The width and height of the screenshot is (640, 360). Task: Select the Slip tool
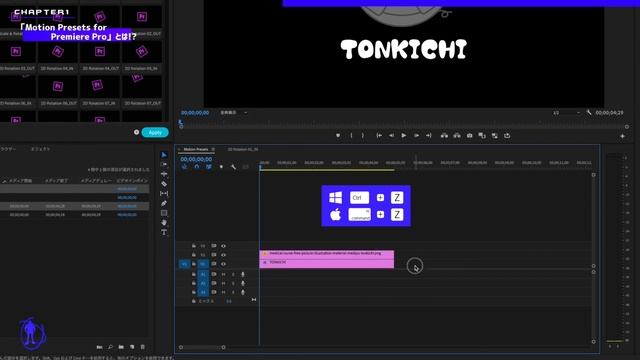pos(164,193)
